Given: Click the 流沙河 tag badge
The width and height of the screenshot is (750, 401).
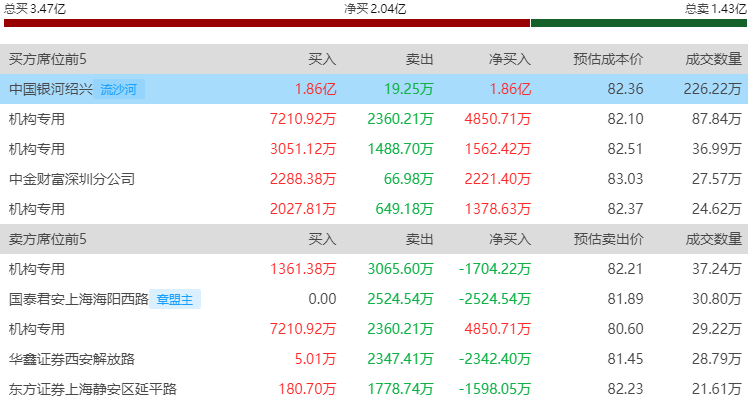Looking at the screenshot, I should [119, 89].
